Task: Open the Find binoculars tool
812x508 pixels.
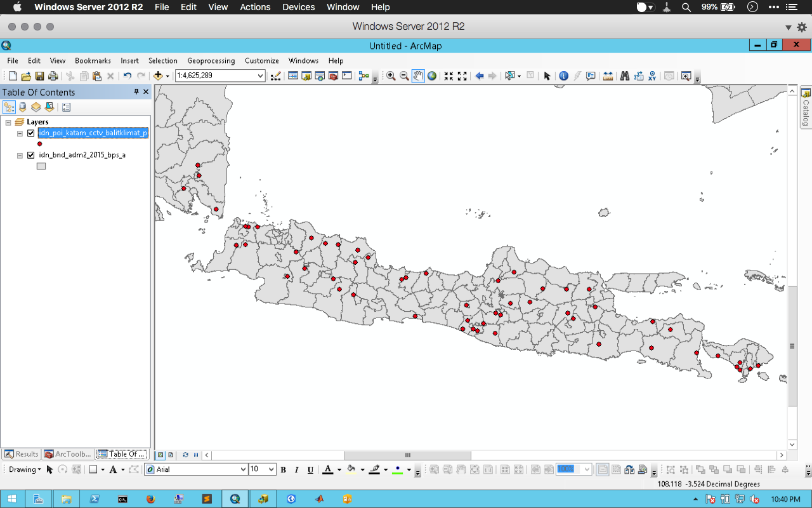Action: 625,76
